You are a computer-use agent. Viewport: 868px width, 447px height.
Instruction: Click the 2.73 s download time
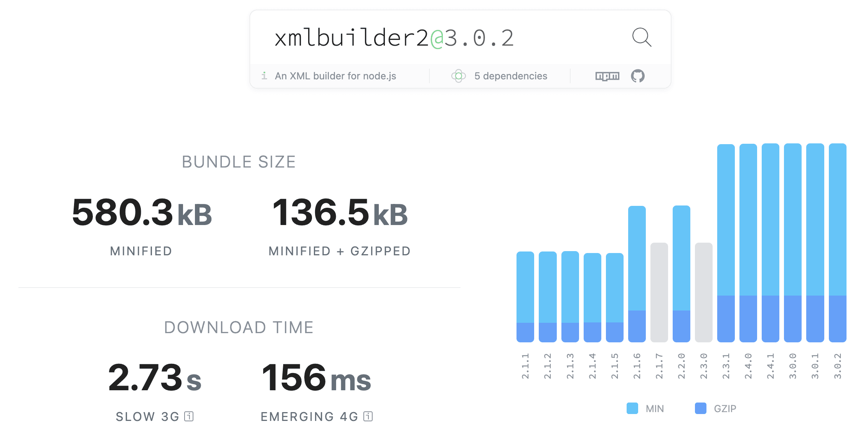(x=155, y=378)
